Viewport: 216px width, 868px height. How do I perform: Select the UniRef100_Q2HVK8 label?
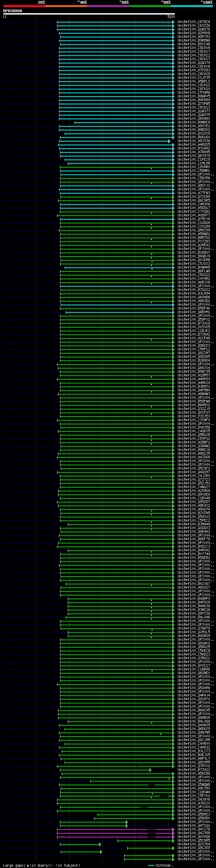194,33
